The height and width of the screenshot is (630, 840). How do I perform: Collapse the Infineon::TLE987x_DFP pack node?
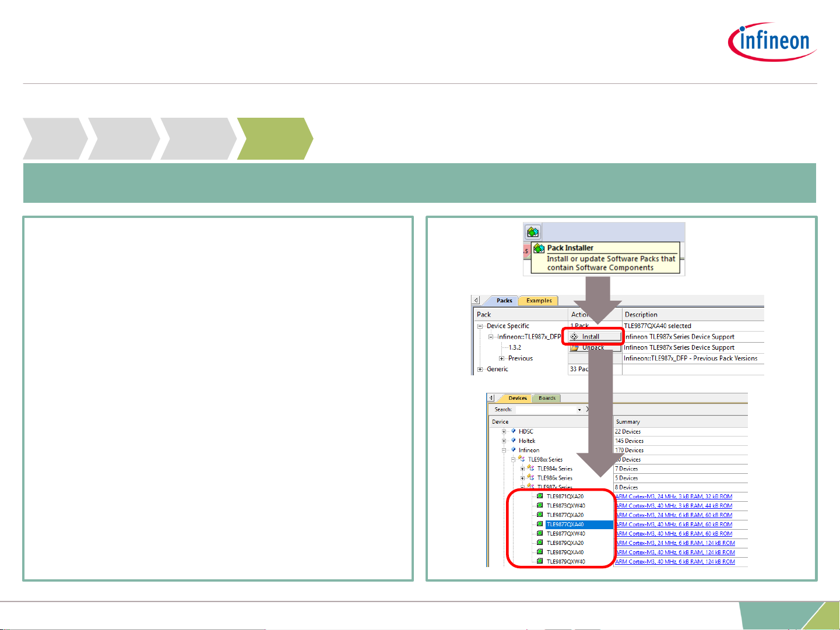click(491, 337)
